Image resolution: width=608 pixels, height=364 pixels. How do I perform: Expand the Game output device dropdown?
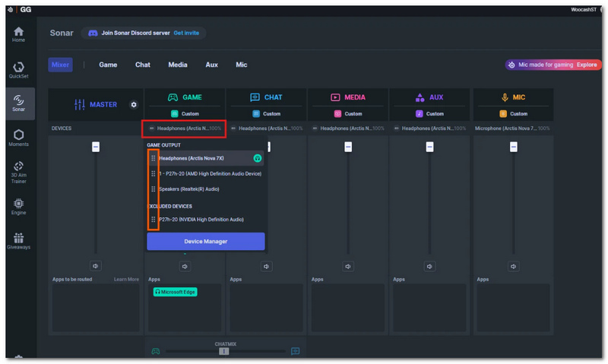(x=184, y=128)
